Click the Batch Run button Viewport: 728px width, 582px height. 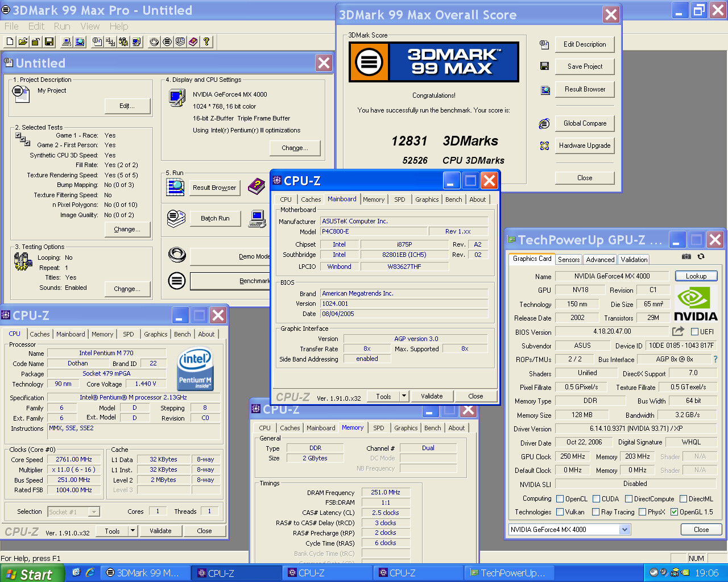pyautogui.click(x=215, y=218)
